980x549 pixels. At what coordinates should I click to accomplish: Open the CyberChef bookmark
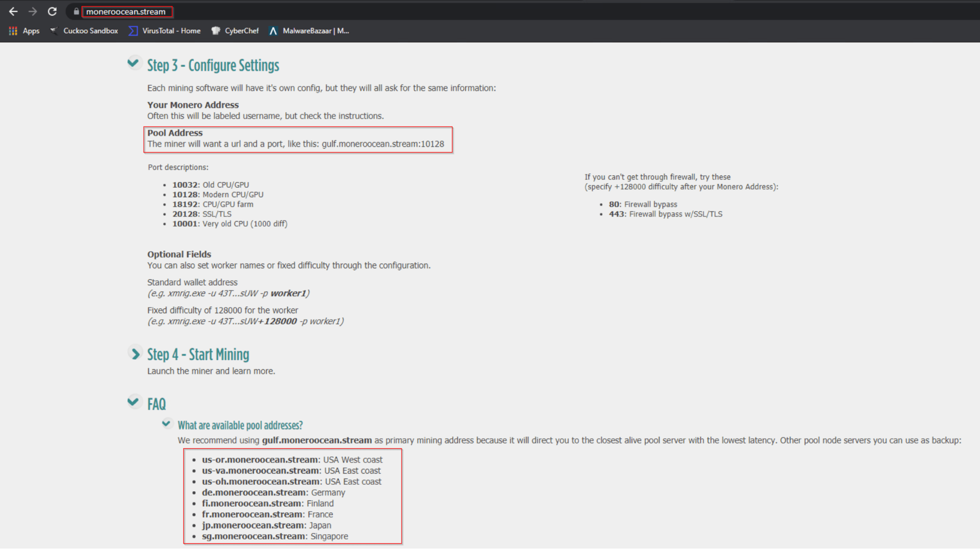[x=235, y=31]
